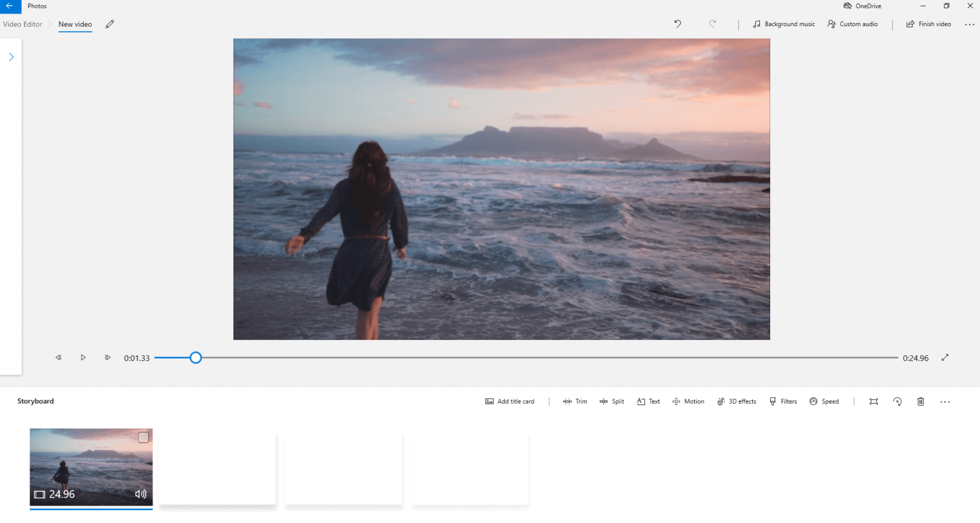The width and height of the screenshot is (980, 523).
Task: Apply Filters to the clip
Action: 783,402
